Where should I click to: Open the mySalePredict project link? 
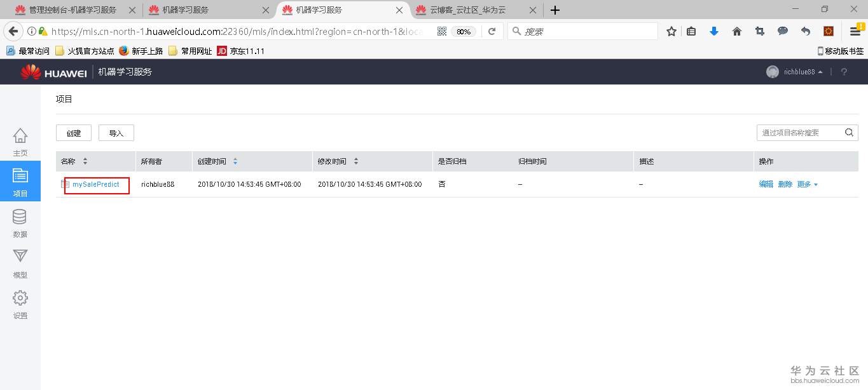click(95, 184)
